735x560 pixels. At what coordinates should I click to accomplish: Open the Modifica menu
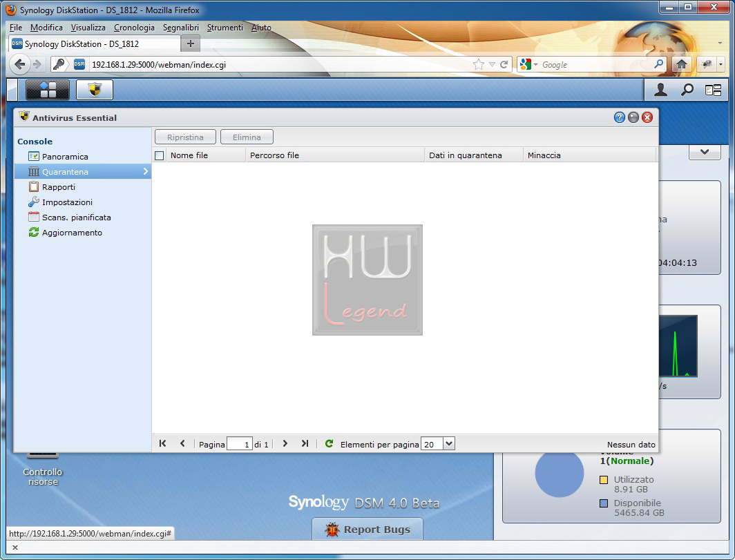pos(46,28)
